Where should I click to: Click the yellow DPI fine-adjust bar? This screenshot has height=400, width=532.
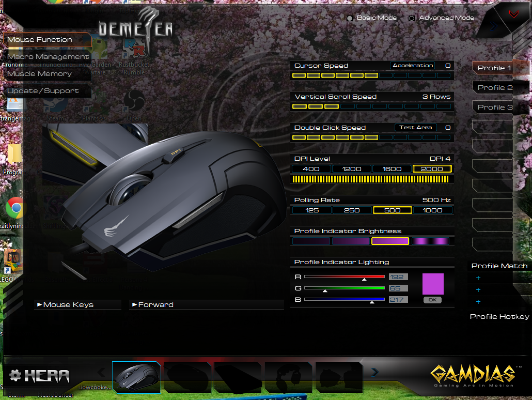pyautogui.click(x=371, y=179)
